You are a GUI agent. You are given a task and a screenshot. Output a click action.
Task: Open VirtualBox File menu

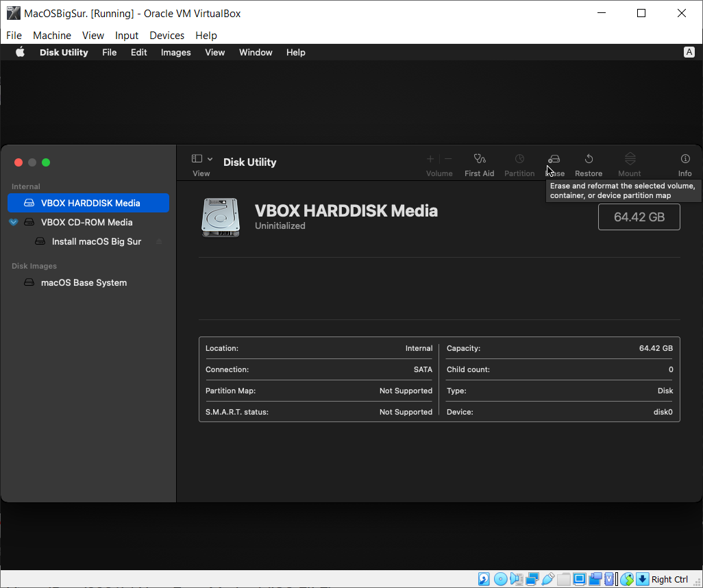pyautogui.click(x=14, y=36)
